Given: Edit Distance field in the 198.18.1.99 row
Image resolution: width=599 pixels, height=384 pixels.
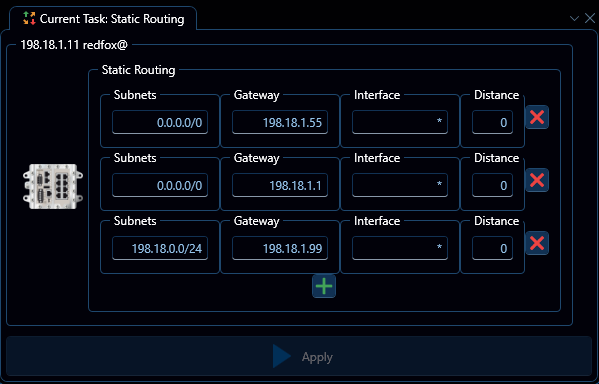Looking at the screenshot, I should pyautogui.click(x=492, y=248).
